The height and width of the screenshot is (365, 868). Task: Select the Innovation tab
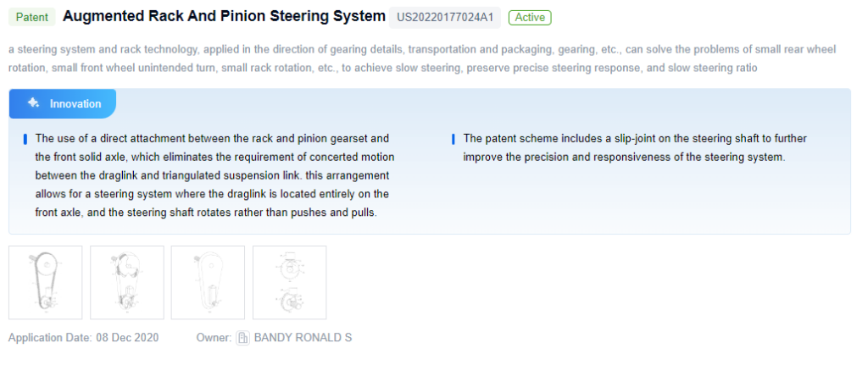(x=63, y=103)
